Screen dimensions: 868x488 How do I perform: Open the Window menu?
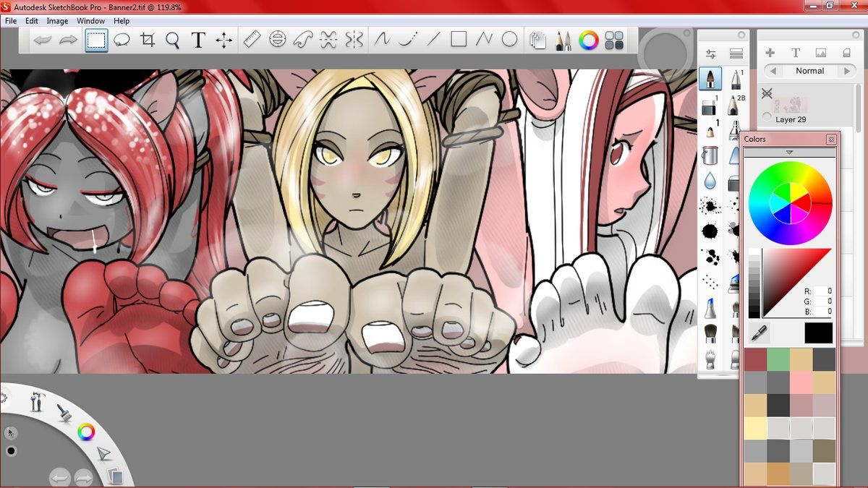click(x=91, y=21)
